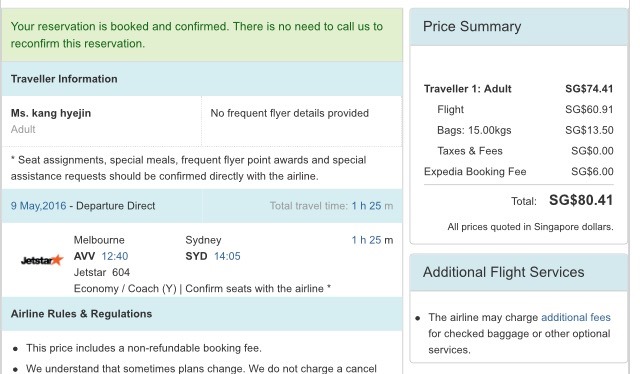Screen dimensions: 640x374
Task: Click the Airline Rules & Regulations header
Action: pyautogui.click(x=202, y=314)
